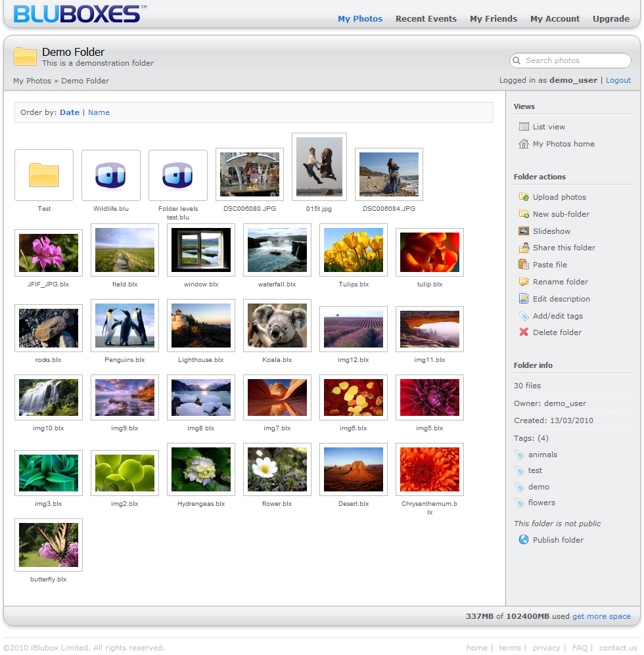The image size is (644, 655).
Task: Click My Photos in the breadcrumb
Action: click(32, 81)
